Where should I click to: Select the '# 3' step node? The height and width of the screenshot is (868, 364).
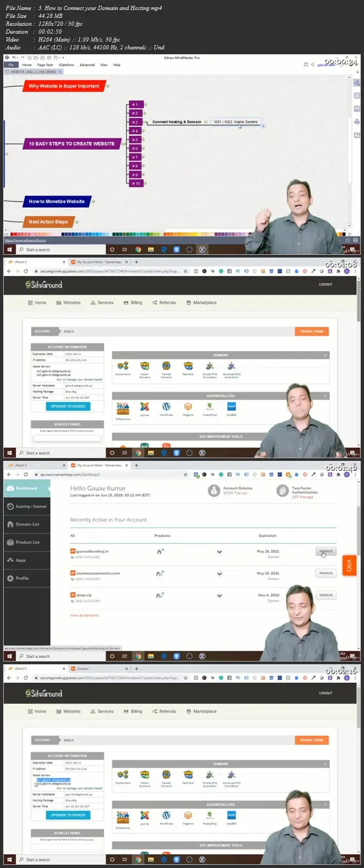[135, 122]
